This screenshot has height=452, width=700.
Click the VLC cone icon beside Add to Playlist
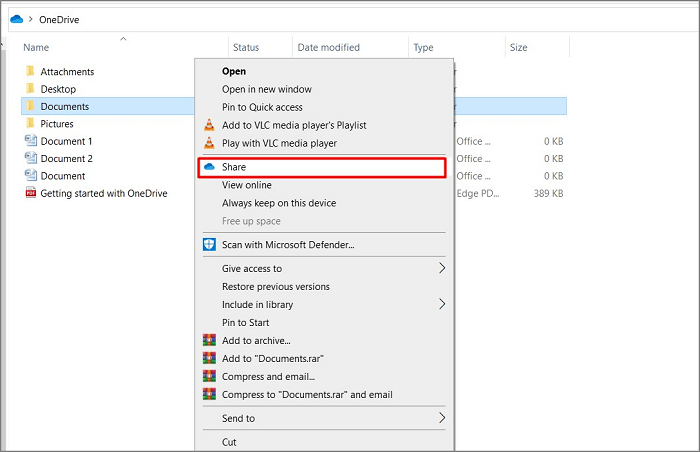click(208, 125)
